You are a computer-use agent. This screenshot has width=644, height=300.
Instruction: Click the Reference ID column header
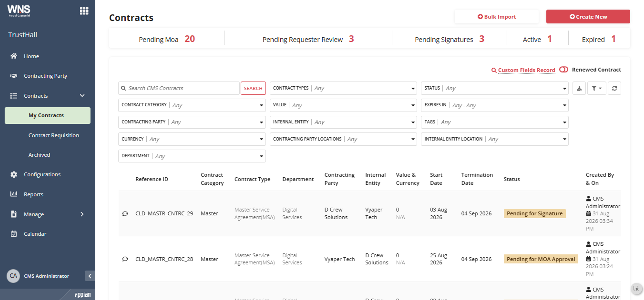(x=152, y=179)
